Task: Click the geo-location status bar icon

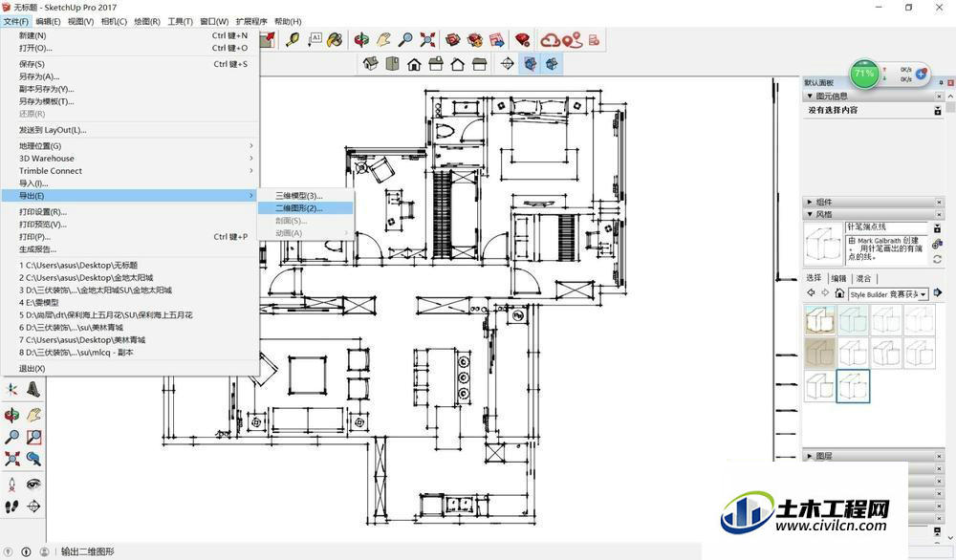Action: [10, 551]
